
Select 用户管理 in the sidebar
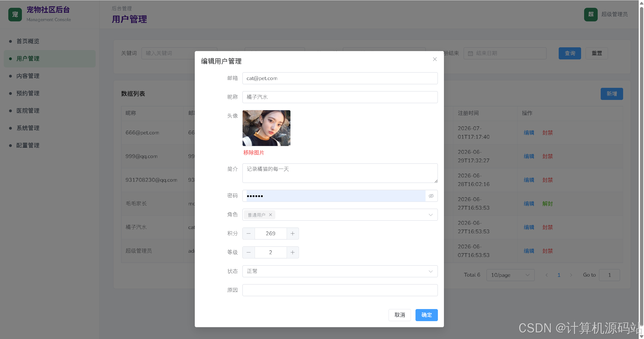[50, 59]
